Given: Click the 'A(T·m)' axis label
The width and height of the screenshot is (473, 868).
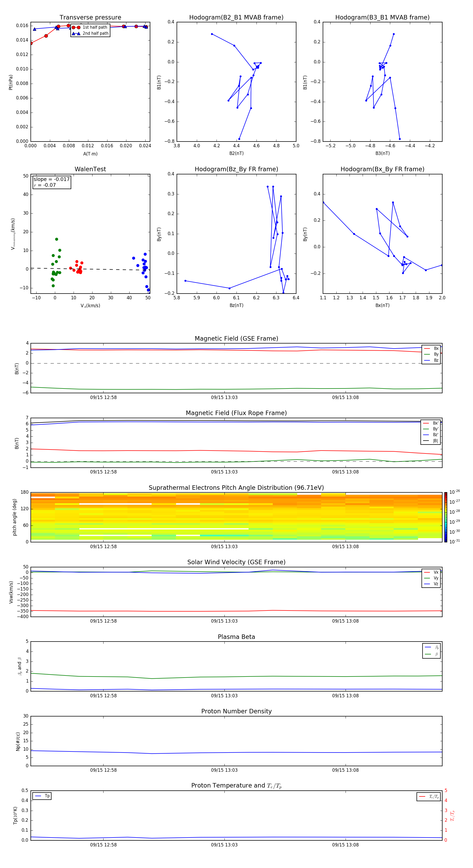Looking at the screenshot, I should (90, 154).
